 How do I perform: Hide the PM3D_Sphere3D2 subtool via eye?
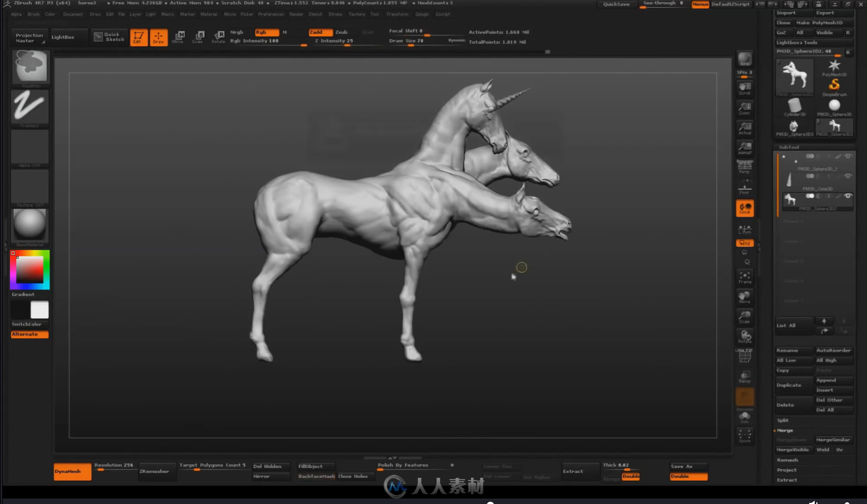click(847, 196)
